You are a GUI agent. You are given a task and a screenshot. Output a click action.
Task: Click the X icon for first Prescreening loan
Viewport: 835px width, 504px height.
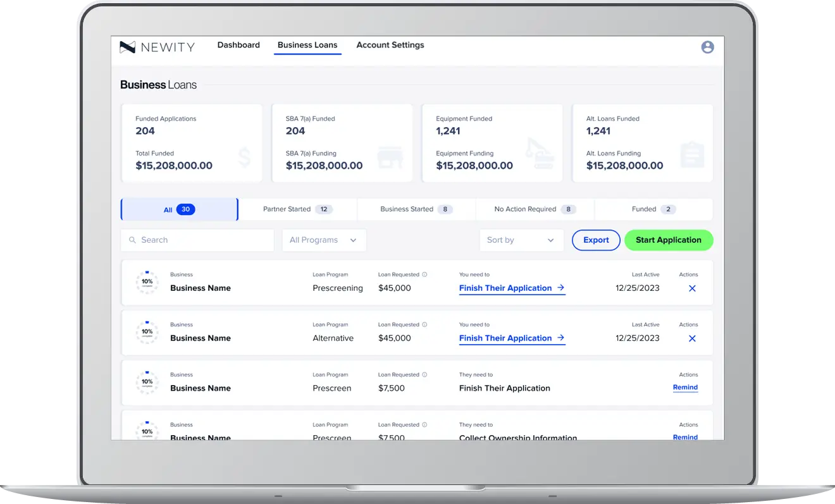point(691,288)
